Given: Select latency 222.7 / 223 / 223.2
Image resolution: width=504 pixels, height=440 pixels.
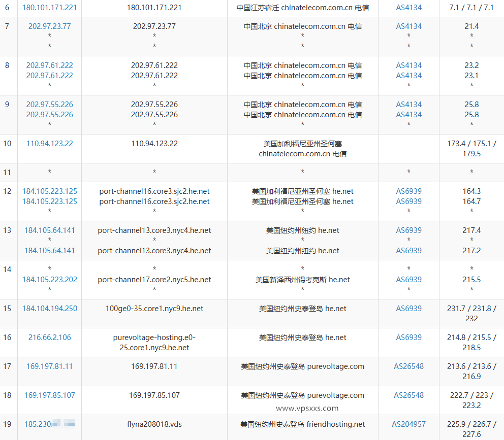Looking at the screenshot, I should [x=471, y=400].
